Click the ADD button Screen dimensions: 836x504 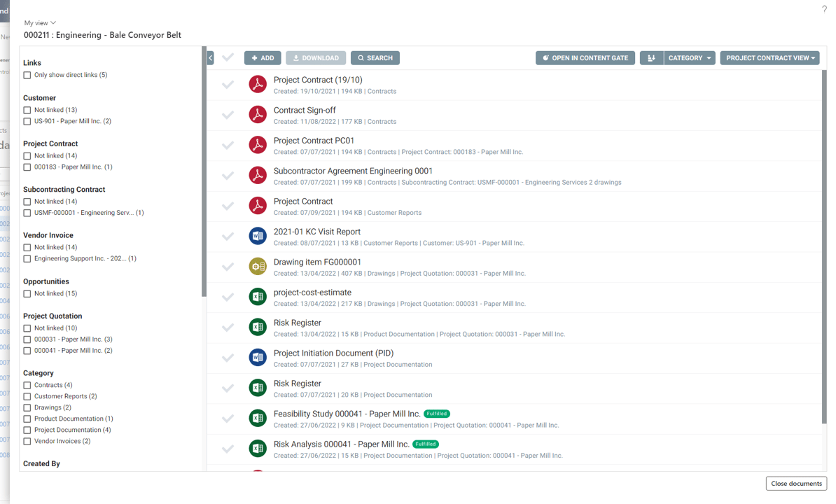(263, 57)
